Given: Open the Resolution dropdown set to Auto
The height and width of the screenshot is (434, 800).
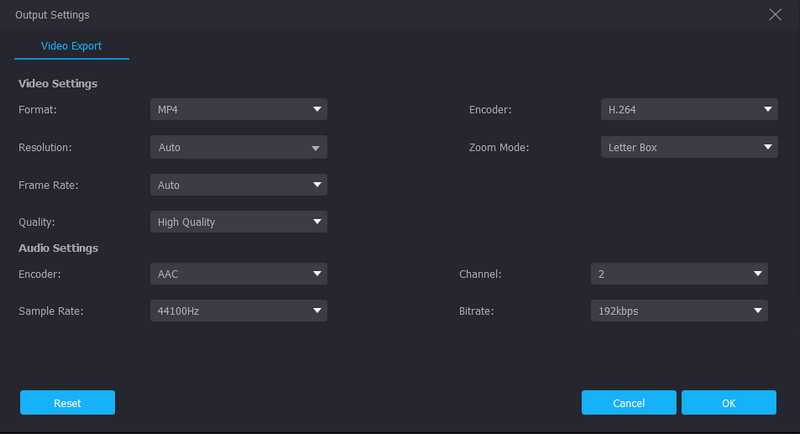Looking at the screenshot, I should (238, 147).
